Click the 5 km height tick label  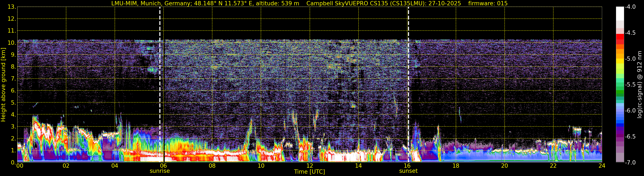(x=13, y=103)
